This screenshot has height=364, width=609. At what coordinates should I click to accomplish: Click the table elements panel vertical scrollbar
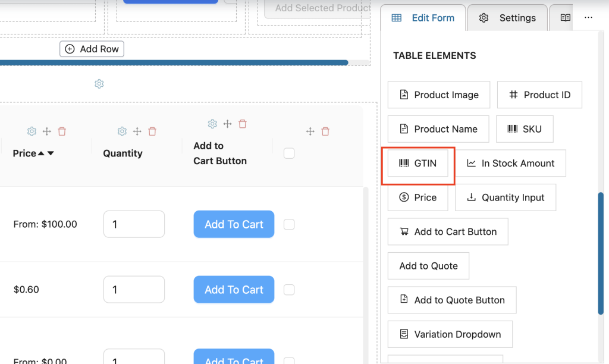(x=601, y=253)
